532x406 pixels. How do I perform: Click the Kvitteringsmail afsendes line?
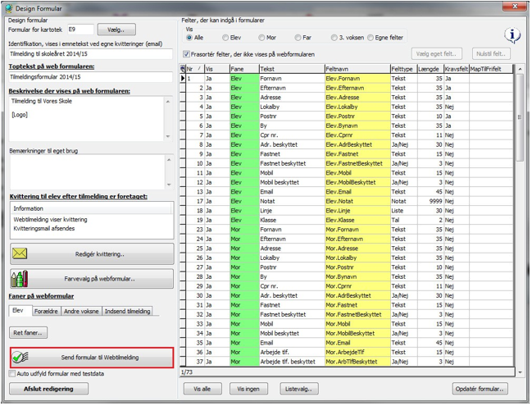(x=44, y=229)
